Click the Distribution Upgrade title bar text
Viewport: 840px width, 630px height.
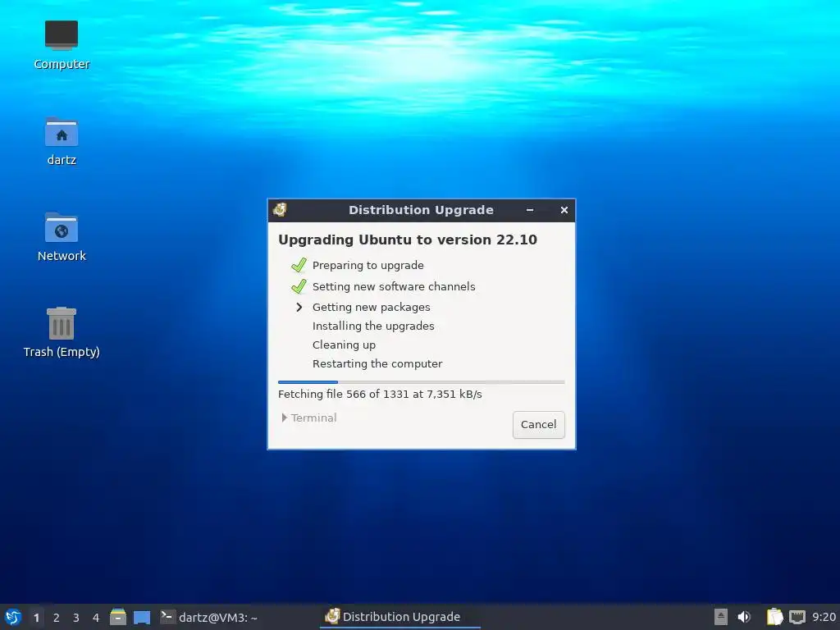421,210
